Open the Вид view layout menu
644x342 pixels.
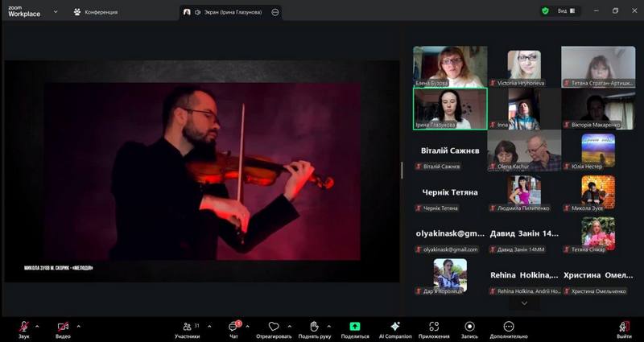pos(566,11)
